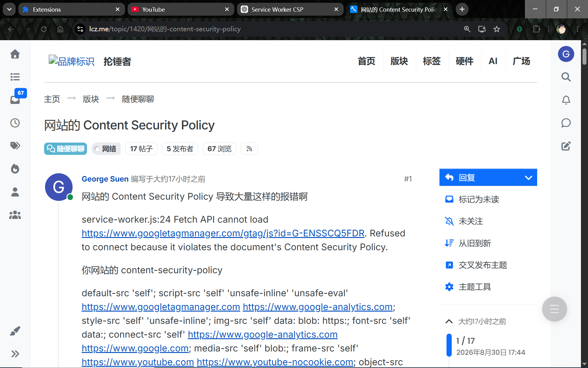The width and height of the screenshot is (588, 368).
Task: Click the page vertical scrollbar thumb
Action: [x=584, y=56]
